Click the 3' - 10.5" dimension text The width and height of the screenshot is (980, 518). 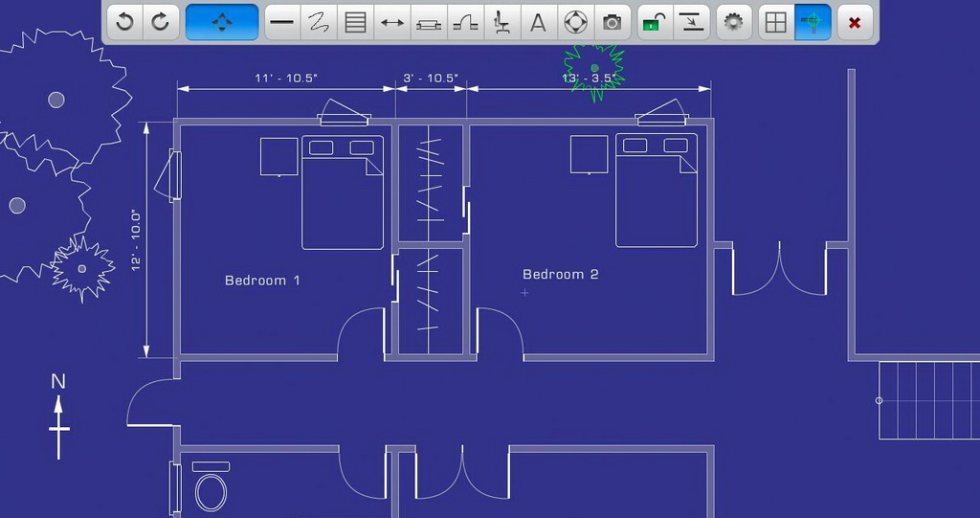[431, 79]
